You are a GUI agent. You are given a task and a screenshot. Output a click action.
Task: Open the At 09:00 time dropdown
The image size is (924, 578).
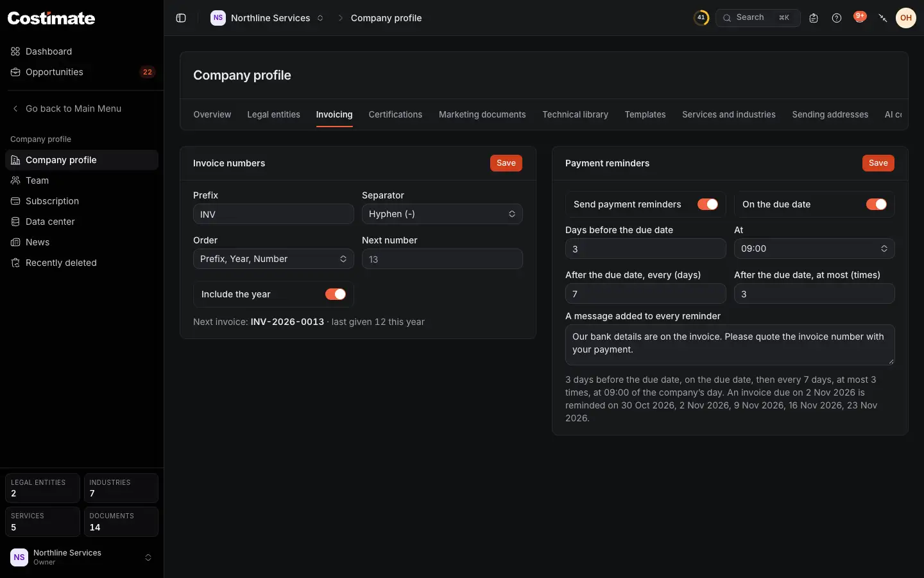[814, 249]
